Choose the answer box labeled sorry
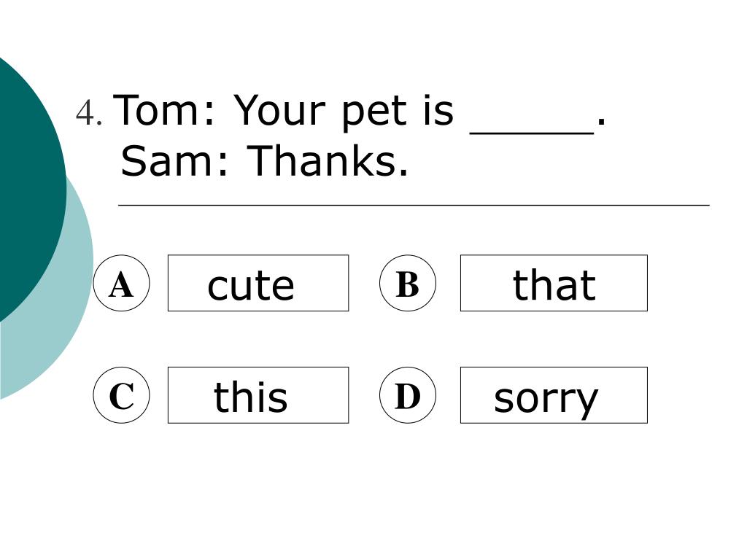 coord(554,395)
